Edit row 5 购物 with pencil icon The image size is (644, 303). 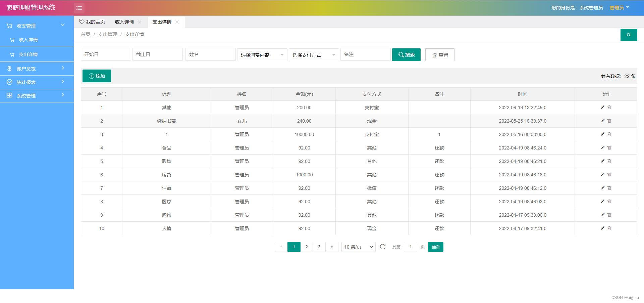tap(602, 161)
